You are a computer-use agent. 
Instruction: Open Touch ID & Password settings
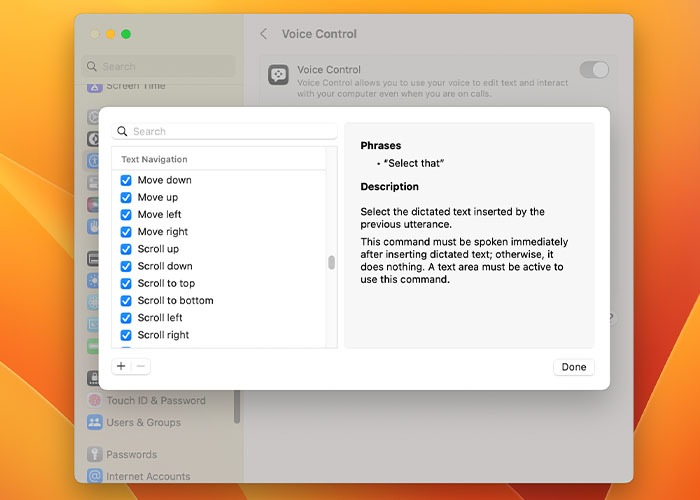[156, 400]
